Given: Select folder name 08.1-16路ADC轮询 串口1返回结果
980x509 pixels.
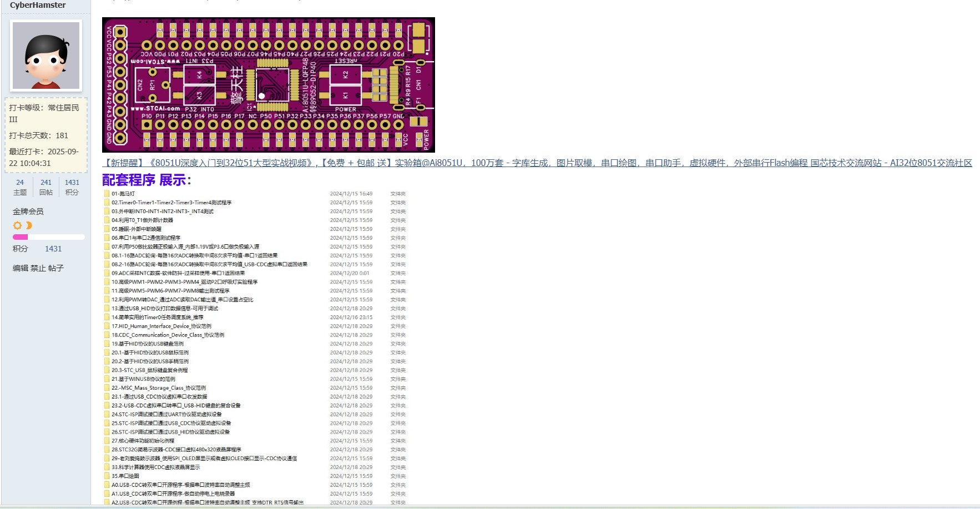Looking at the screenshot, I should pyautogui.click(x=195, y=256).
